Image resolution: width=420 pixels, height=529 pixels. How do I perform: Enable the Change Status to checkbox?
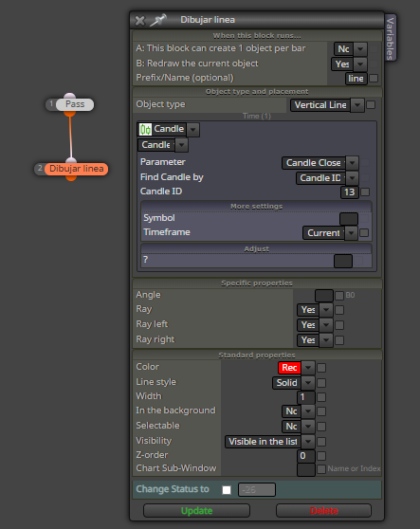click(x=227, y=490)
